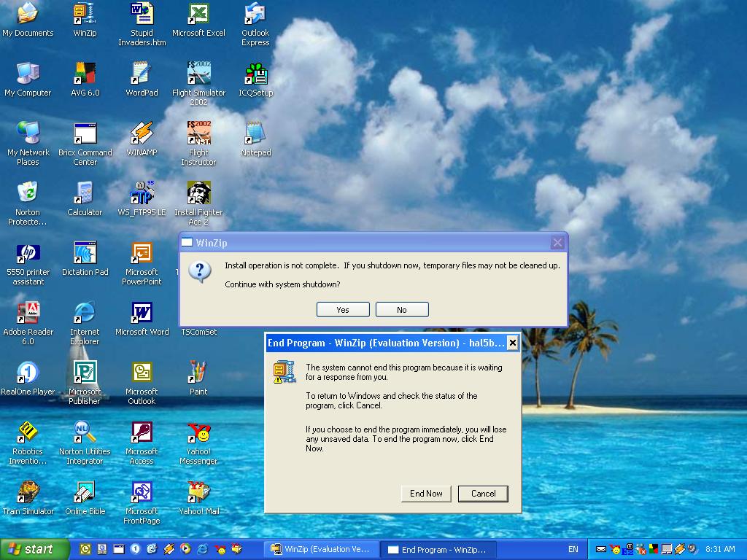Switch to WinZip (Evaluation Version) taskbar item
This screenshot has height=560, width=747.
(x=320, y=549)
